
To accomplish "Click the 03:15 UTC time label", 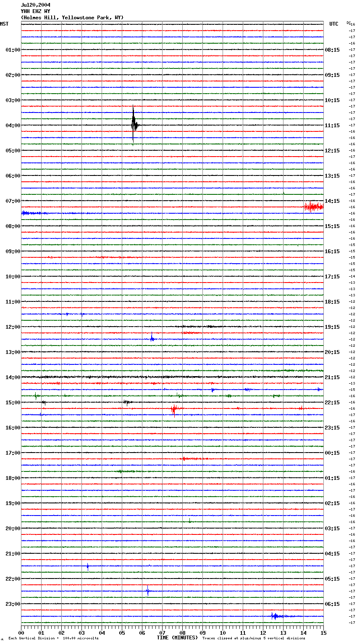I will [332, 529].
